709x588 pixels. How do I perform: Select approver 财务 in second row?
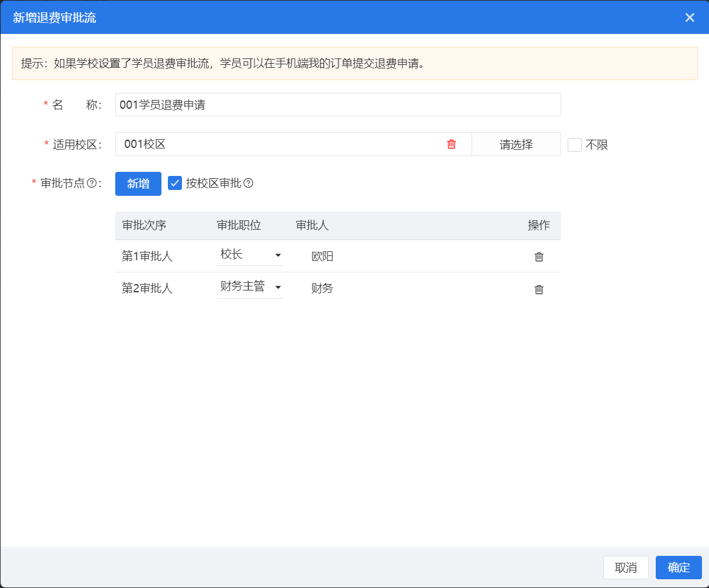click(x=322, y=289)
